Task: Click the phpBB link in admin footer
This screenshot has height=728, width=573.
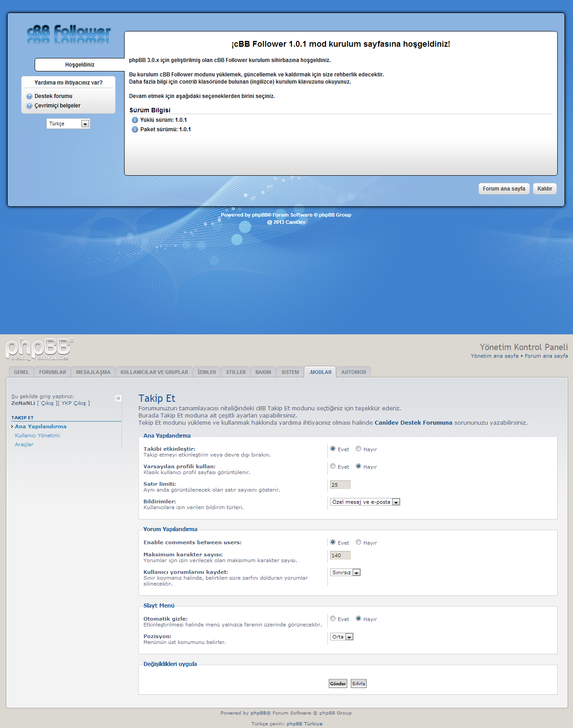Action: click(259, 713)
